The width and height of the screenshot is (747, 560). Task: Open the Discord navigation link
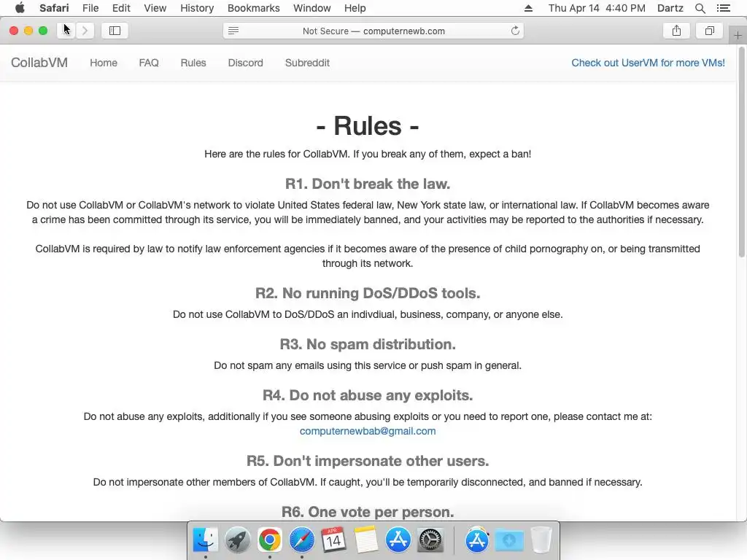tap(245, 63)
